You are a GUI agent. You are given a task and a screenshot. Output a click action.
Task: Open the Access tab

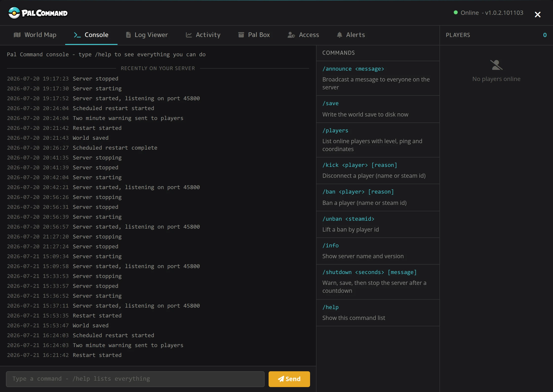tap(303, 35)
